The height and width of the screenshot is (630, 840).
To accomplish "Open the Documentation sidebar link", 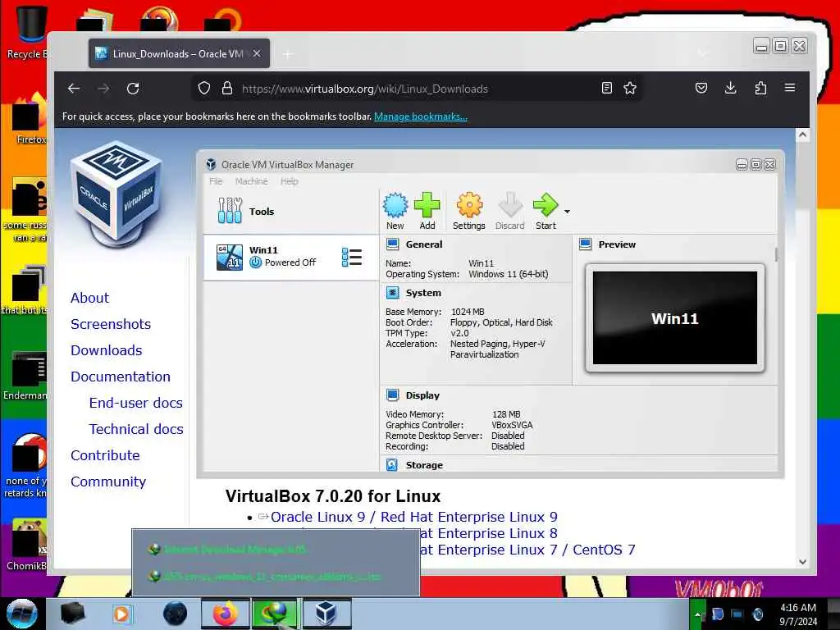I will 121,377.
